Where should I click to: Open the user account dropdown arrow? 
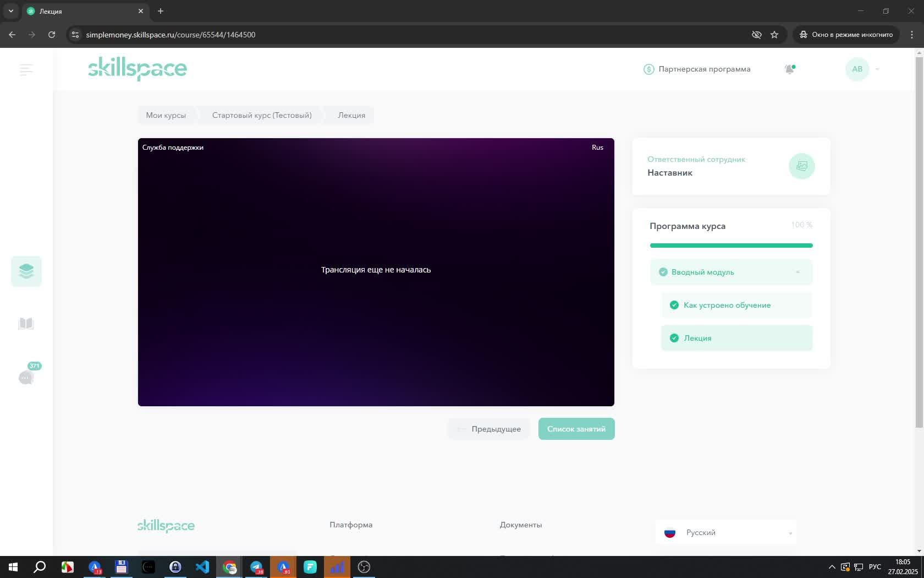877,69
